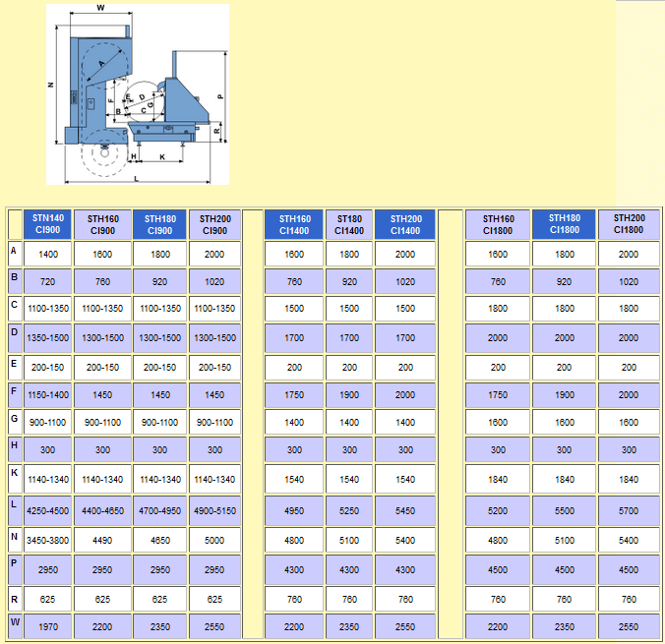Click the cell showing 5700
Viewport: 665px width, 644px height.
[x=629, y=511]
